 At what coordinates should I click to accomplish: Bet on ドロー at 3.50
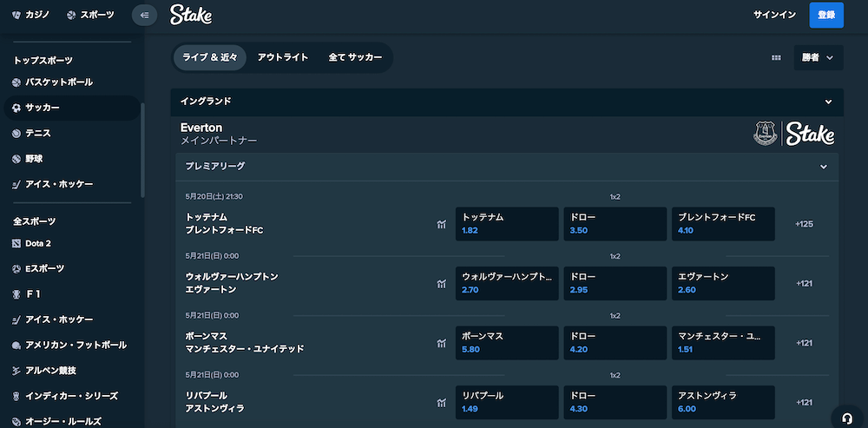(x=615, y=224)
